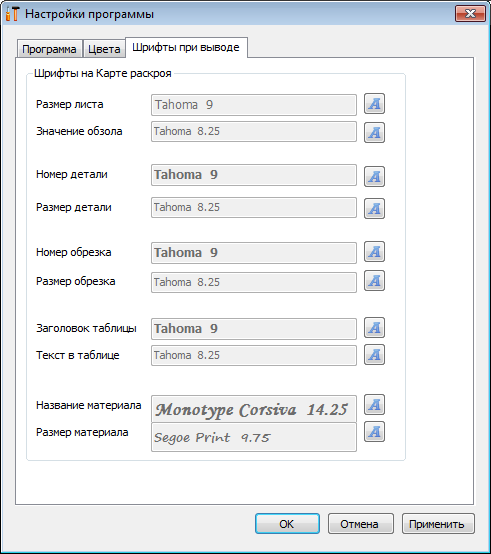Choose font for Размер детали
This screenshot has width=491, height=554.
click(x=374, y=208)
